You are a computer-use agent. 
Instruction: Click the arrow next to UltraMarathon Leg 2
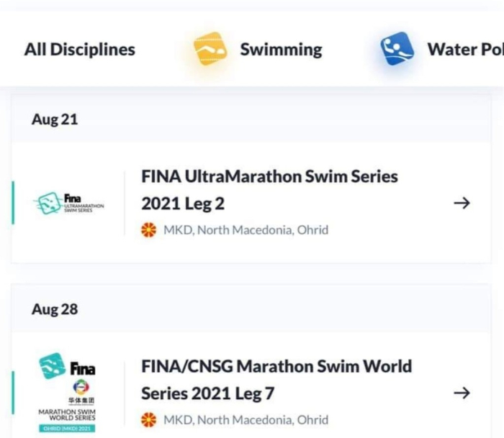pos(462,203)
